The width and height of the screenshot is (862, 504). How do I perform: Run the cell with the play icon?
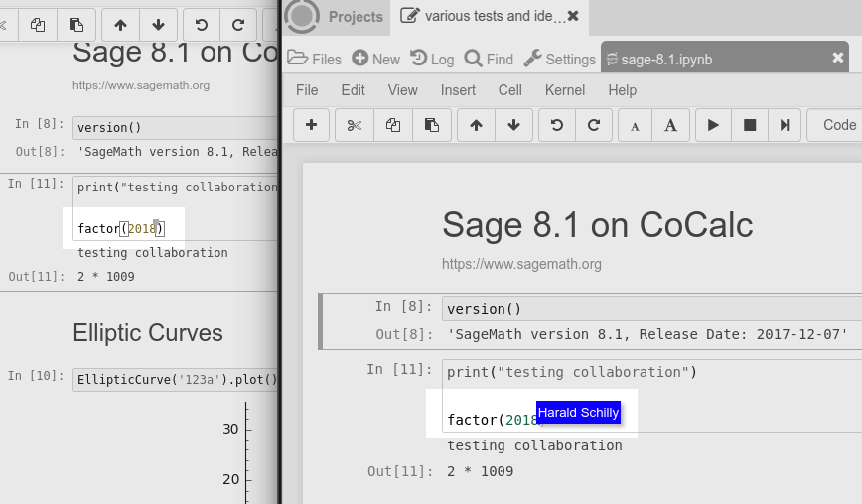(x=713, y=125)
